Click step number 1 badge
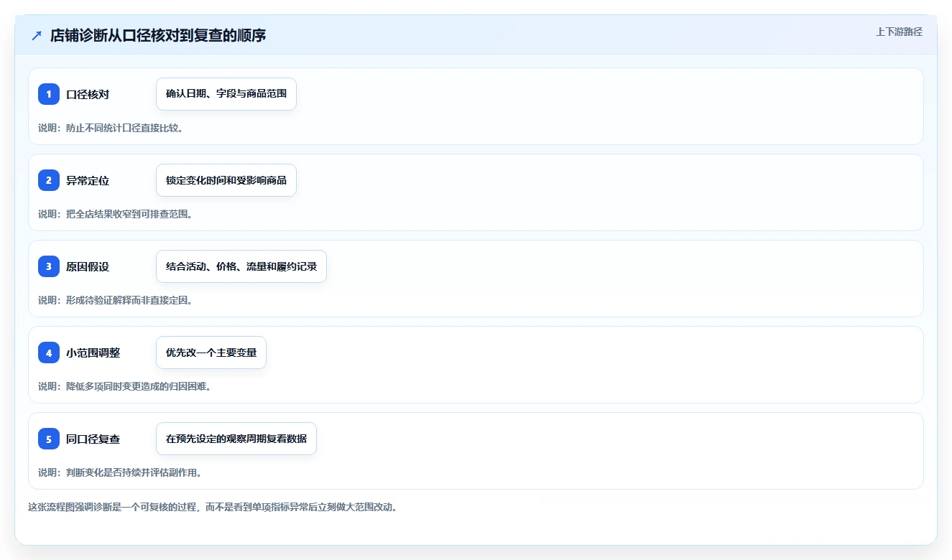This screenshot has width=952, height=560. point(49,94)
